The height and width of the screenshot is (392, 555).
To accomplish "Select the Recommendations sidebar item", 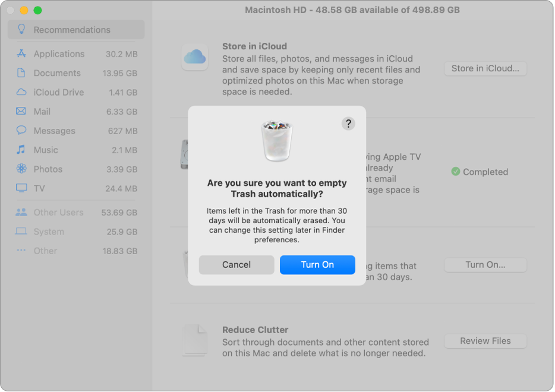I will (76, 29).
